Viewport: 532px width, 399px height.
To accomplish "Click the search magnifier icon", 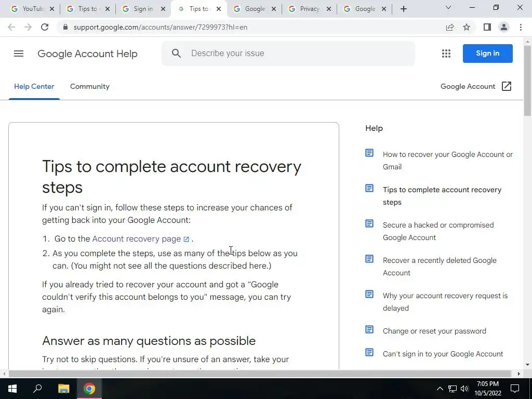I will tap(176, 54).
